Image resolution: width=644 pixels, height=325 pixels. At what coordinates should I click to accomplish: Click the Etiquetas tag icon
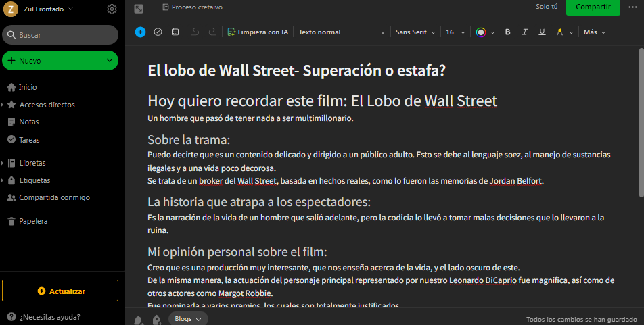(x=11, y=180)
